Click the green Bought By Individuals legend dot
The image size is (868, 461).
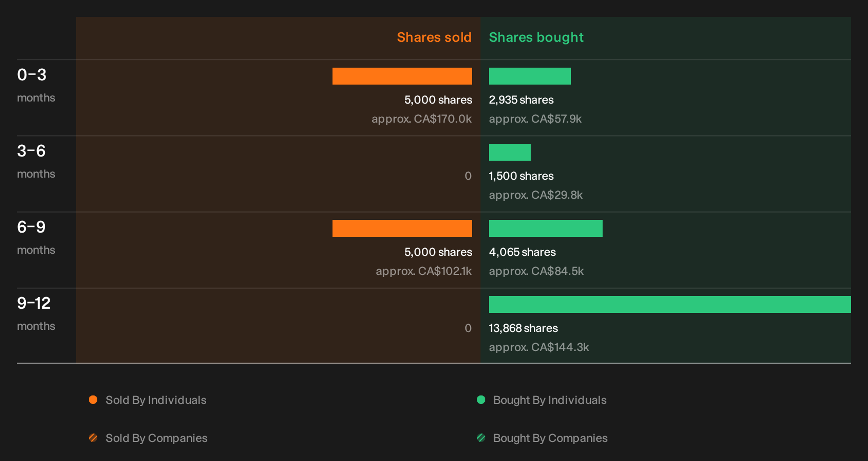pos(481,400)
